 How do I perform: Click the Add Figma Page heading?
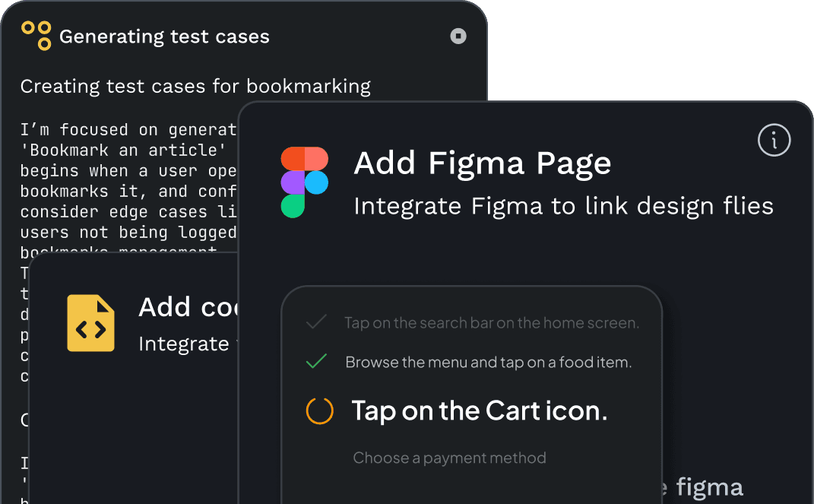click(x=482, y=163)
